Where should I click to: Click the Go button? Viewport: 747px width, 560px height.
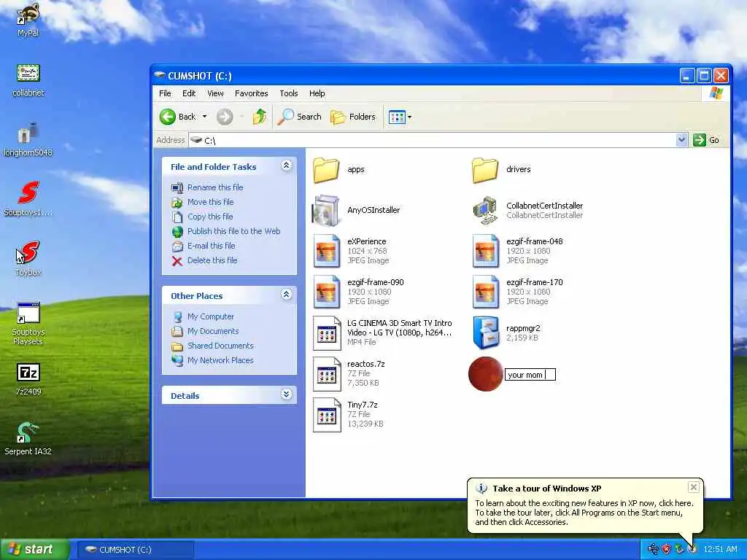point(706,140)
